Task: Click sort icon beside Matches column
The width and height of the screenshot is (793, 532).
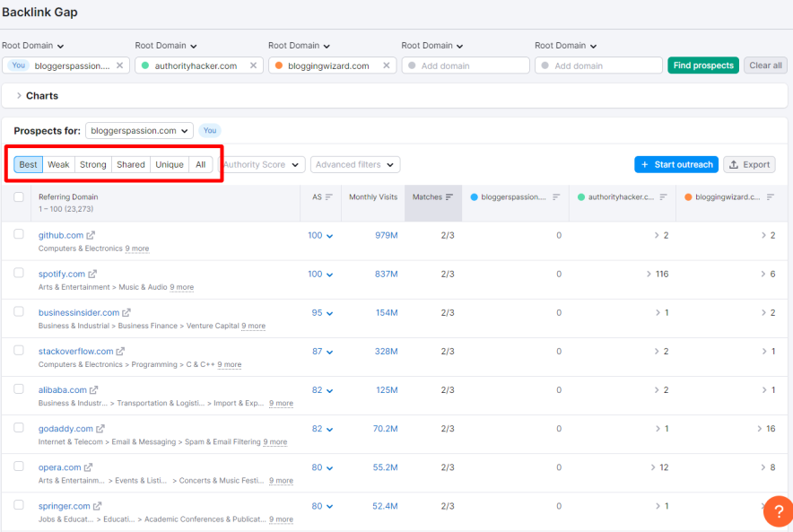Action: tap(449, 197)
